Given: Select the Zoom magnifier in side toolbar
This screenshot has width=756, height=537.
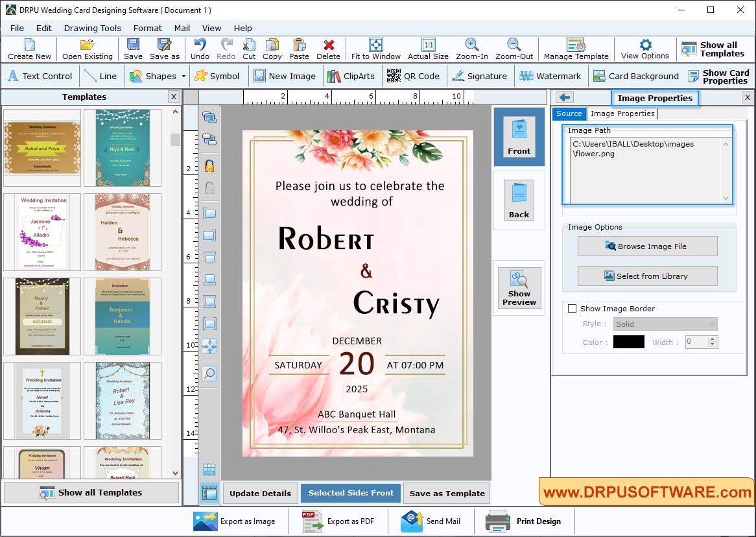Looking at the screenshot, I should point(209,374).
